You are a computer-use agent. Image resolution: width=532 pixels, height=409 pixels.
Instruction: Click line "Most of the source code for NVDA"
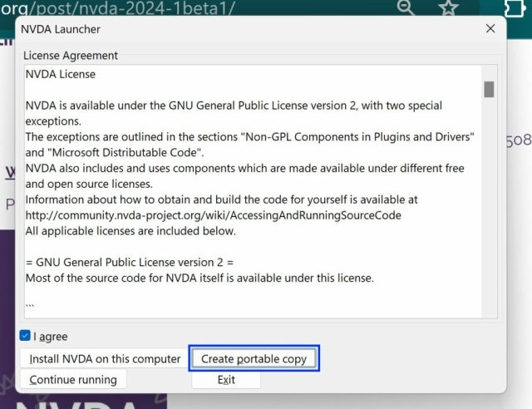tap(199, 278)
